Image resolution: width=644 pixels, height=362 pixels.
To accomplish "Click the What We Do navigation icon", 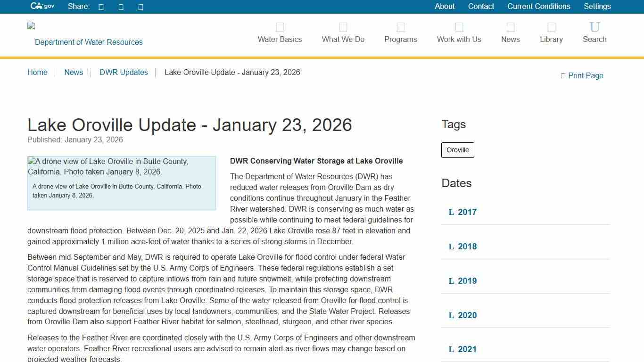I will click(x=343, y=27).
